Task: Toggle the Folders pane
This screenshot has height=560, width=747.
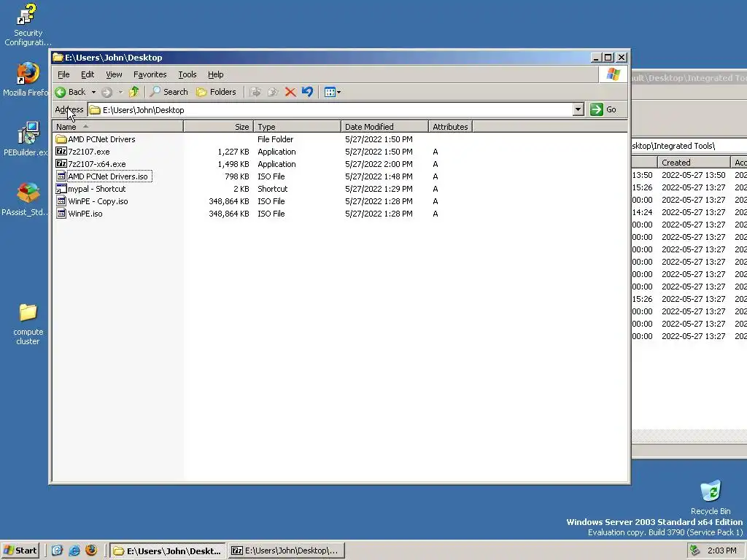Action: pyautogui.click(x=216, y=92)
